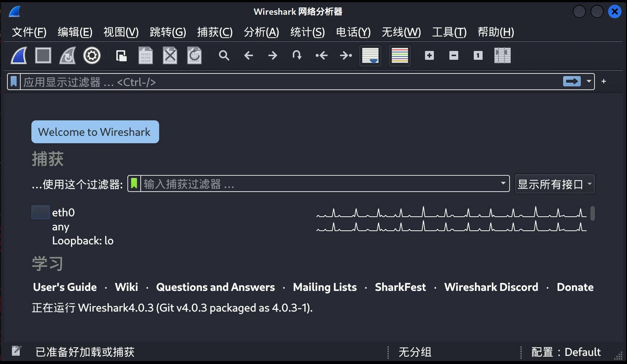Open the 视图(V) menu
This screenshot has height=364, width=627.
121,32
